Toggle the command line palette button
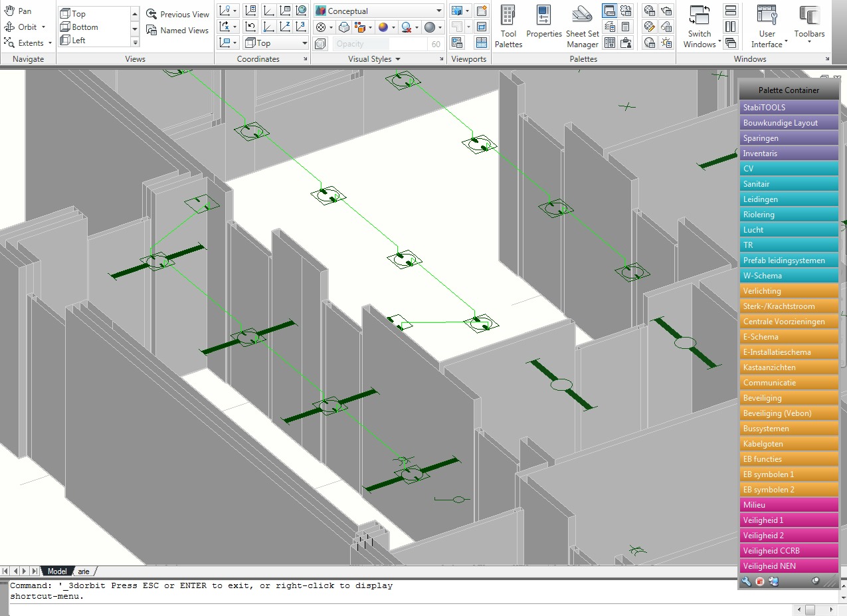 tap(609, 11)
